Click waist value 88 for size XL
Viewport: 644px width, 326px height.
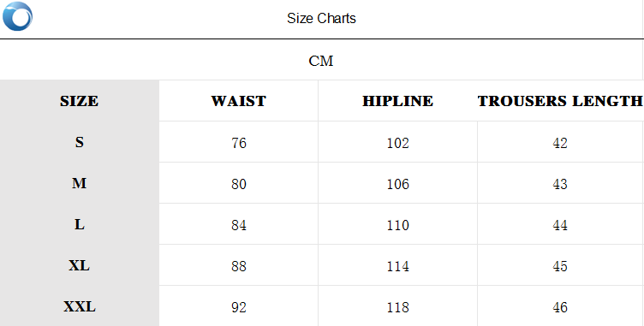pyautogui.click(x=239, y=266)
